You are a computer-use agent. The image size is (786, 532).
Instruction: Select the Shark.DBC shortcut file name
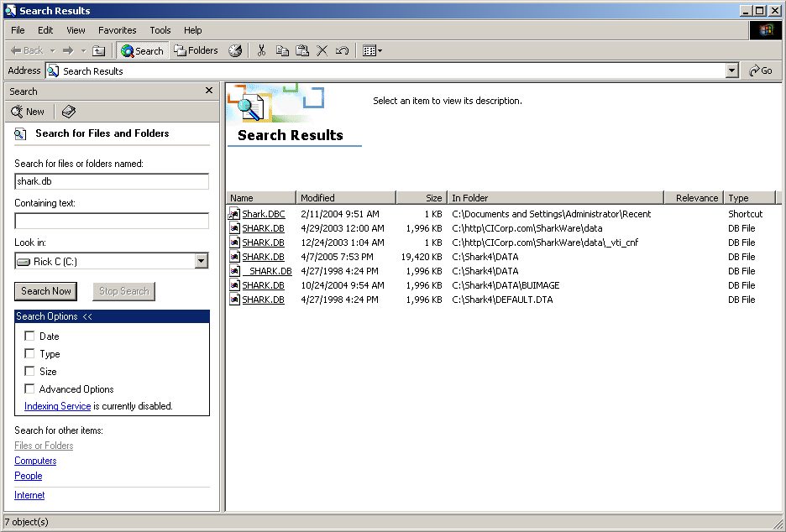pyautogui.click(x=264, y=214)
